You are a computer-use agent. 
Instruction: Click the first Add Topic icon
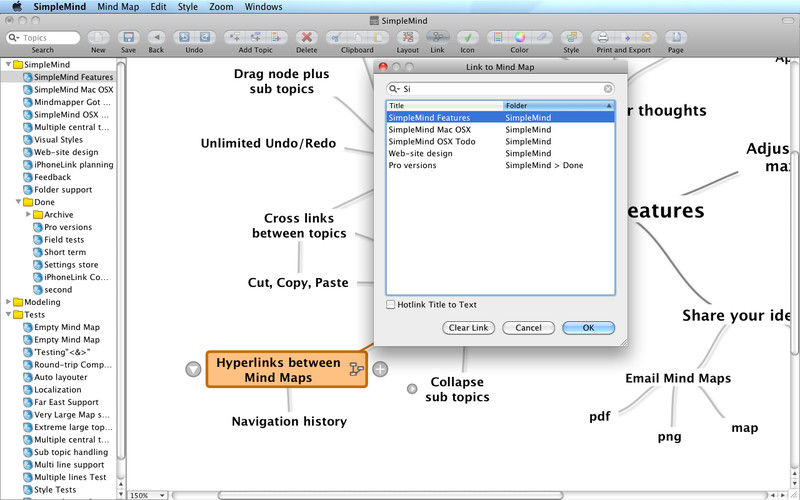pyautogui.click(x=235, y=37)
